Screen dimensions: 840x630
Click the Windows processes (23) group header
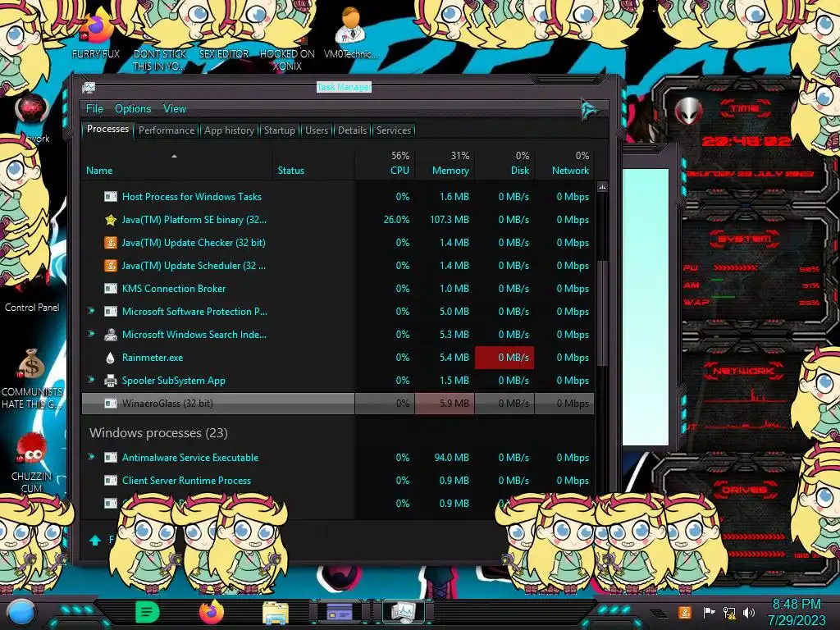tap(158, 433)
